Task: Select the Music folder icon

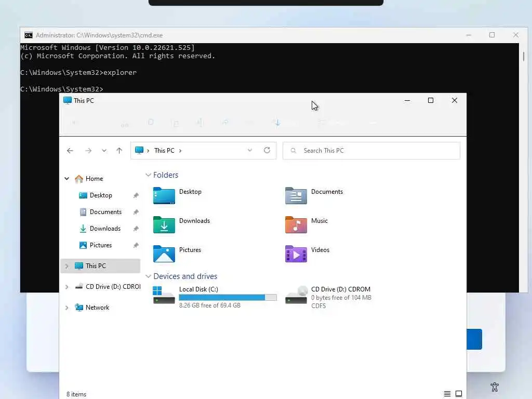Action: [296, 225]
